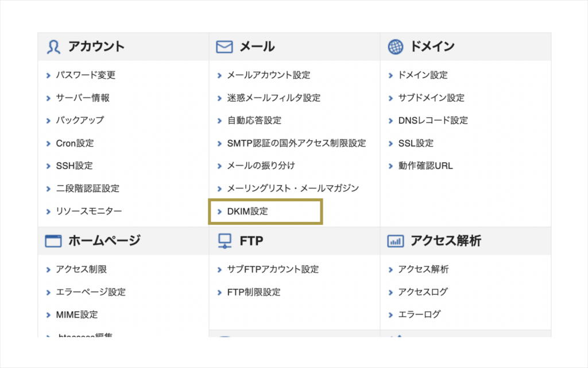
Task: View エラーログ under アクセス解析
Action: pos(419,315)
